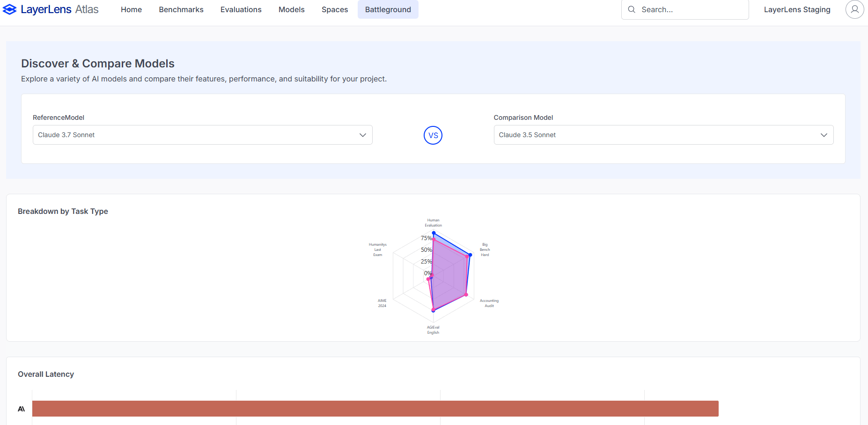Image resolution: width=868 pixels, height=425 pixels.
Task: Open the Evaluations page
Action: click(x=241, y=9)
